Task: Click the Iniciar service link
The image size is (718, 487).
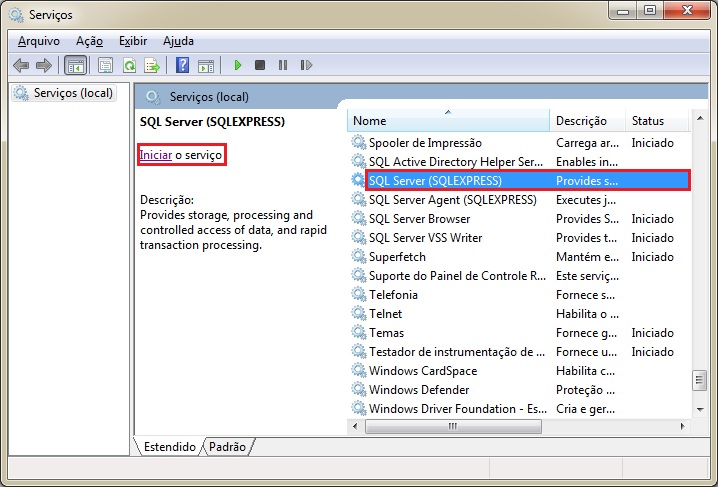Action: click(155, 155)
